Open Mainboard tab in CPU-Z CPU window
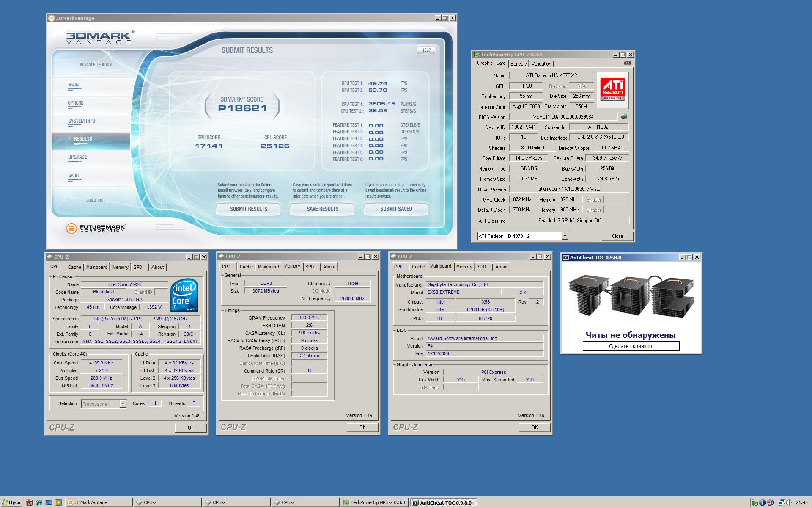This screenshot has width=812, height=508. click(x=96, y=267)
